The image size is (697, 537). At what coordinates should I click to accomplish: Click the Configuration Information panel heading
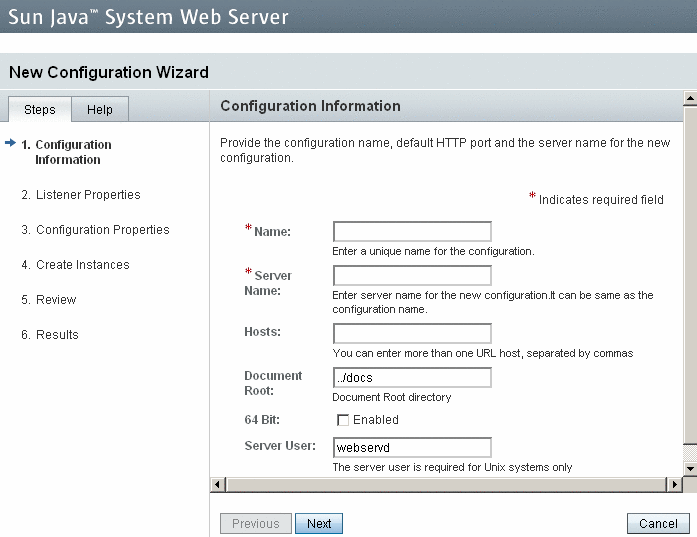click(x=310, y=106)
